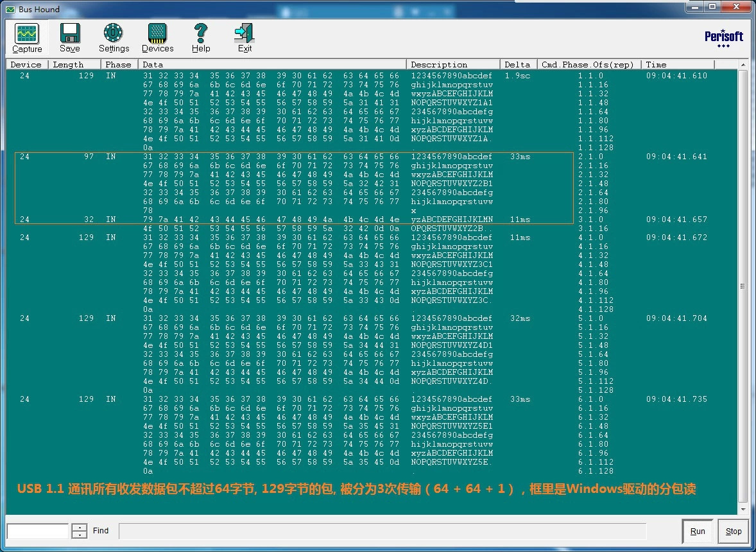Viewport: 756px width, 552px height.
Task: Select the timestamp 09:04:41.641
Action: pyautogui.click(x=676, y=157)
